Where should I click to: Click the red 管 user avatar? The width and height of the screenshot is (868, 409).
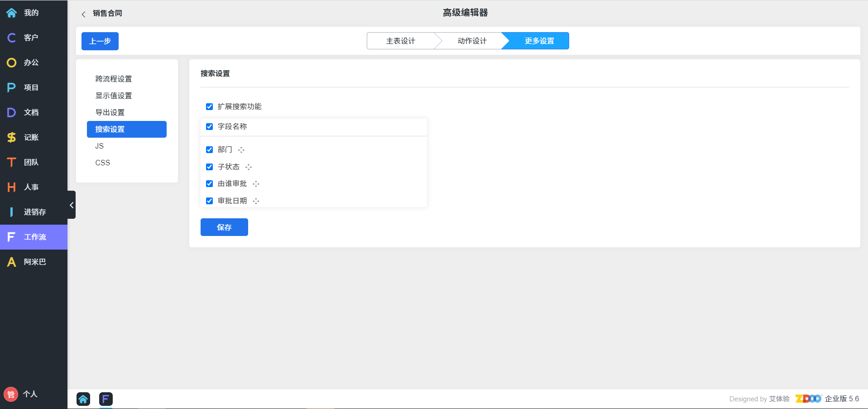coord(11,394)
